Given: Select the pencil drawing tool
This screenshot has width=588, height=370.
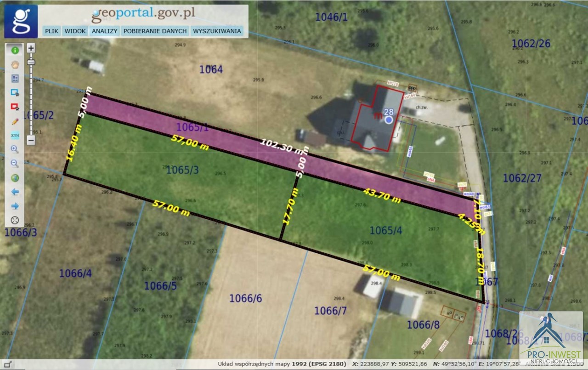Looking at the screenshot, I should point(15,121).
